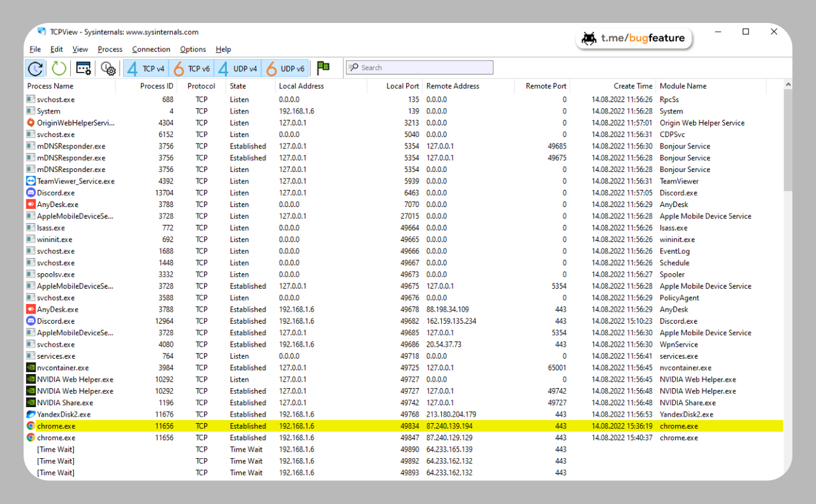Toggle the TCP v4 filter
This screenshot has height=504, width=816.
click(145, 68)
